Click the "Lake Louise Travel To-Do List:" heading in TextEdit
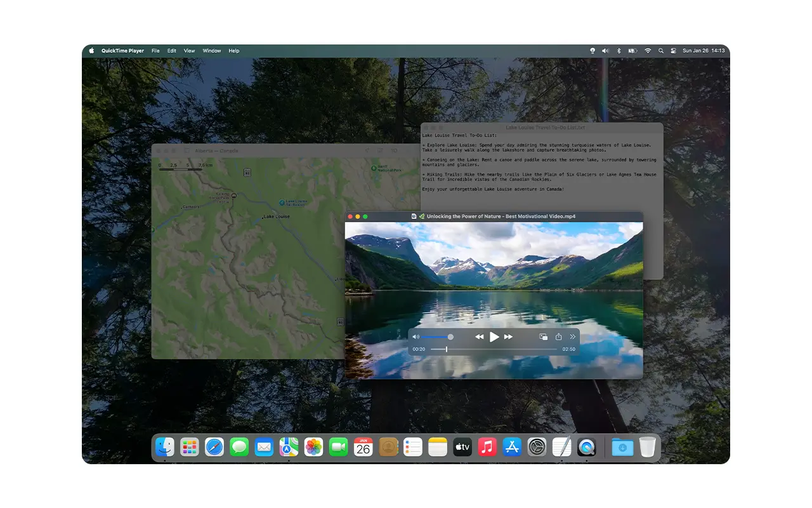 [460, 135]
